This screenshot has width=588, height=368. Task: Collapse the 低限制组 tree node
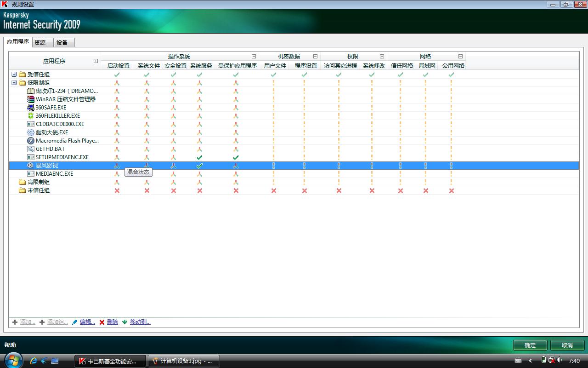point(14,83)
